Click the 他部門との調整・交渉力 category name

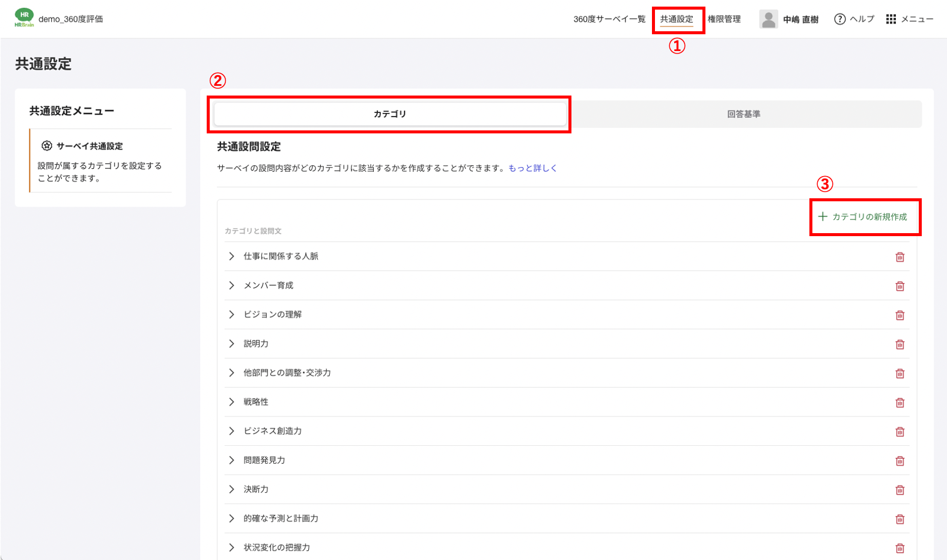tap(287, 373)
